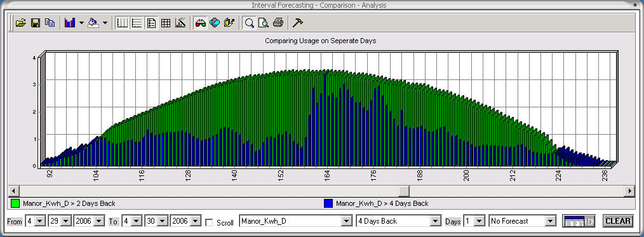Click the green 2 Days Back legend swatch
The width and height of the screenshot is (644, 237).
coord(15,203)
